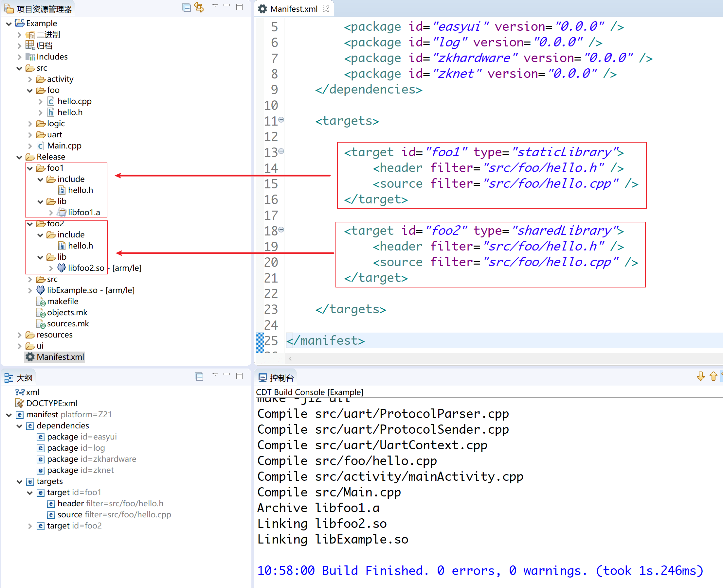Select libfoo1.a archive file icon
This screenshot has width=723, height=588.
[x=62, y=212]
